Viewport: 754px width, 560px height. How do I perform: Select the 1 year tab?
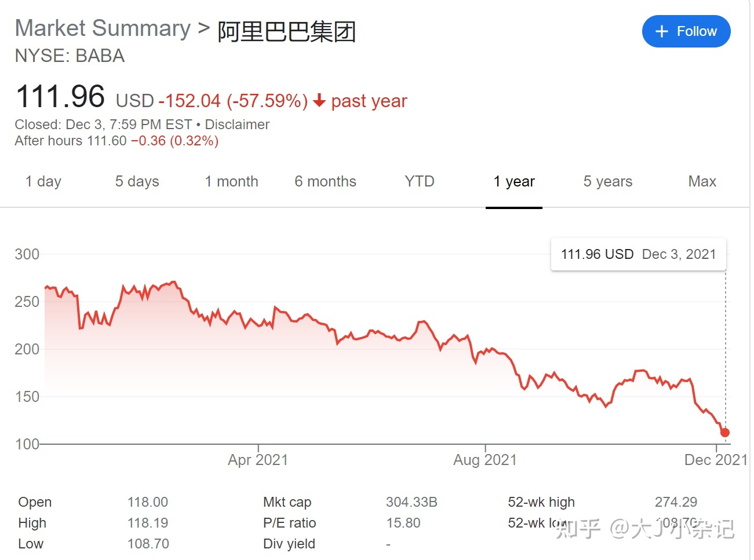click(514, 181)
